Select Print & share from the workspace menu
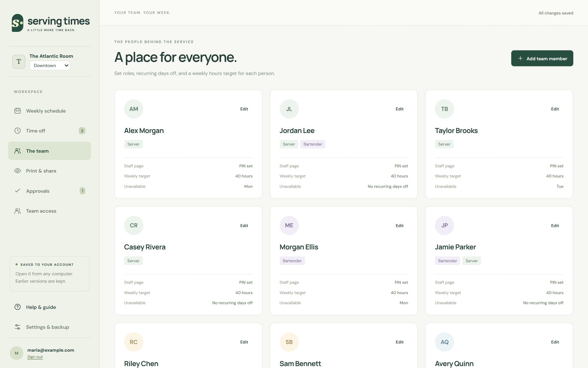Image resolution: width=588 pixels, height=368 pixels. pyautogui.click(x=50, y=171)
